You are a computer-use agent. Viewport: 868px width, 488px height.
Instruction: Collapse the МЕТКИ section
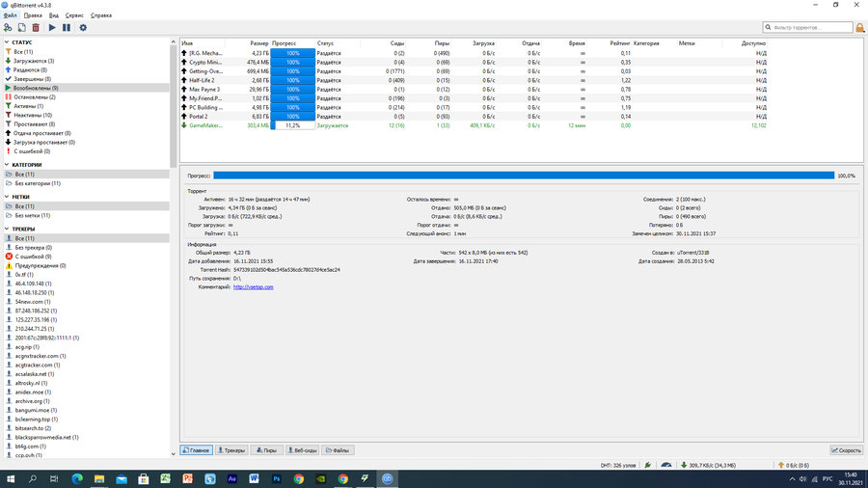[7, 197]
